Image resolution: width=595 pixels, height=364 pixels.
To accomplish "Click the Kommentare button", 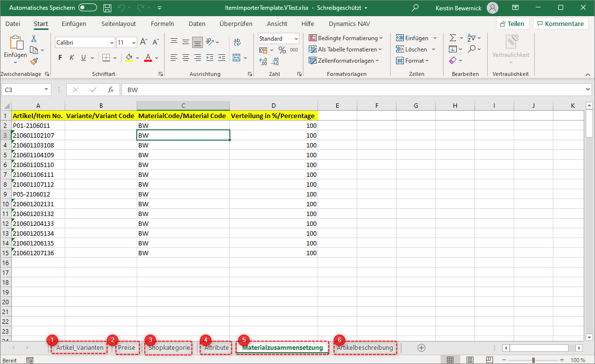I will [560, 24].
